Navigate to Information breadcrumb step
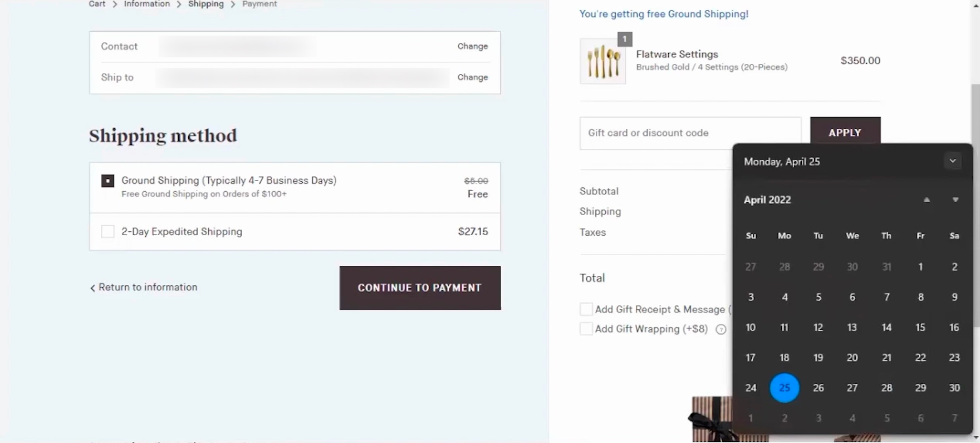The image size is (980, 443). click(x=147, y=4)
